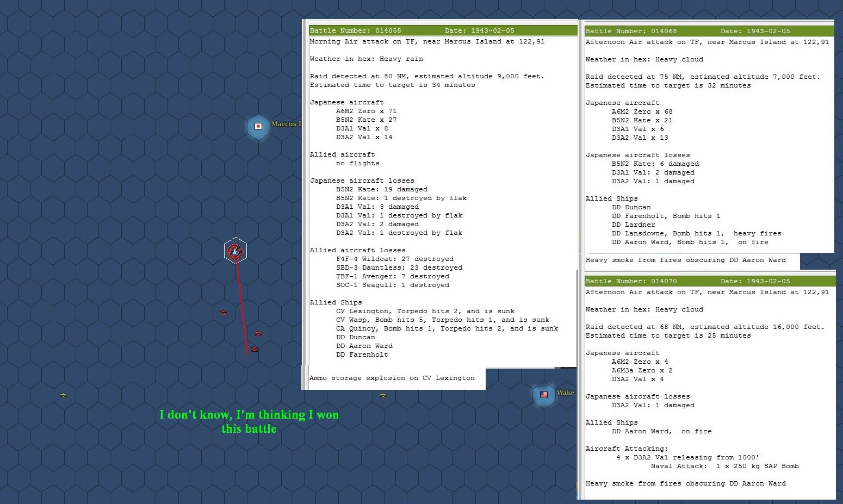Viewport: 843px width, 504px height.
Task: Click the 'Wake' map label
Action: coord(565,393)
